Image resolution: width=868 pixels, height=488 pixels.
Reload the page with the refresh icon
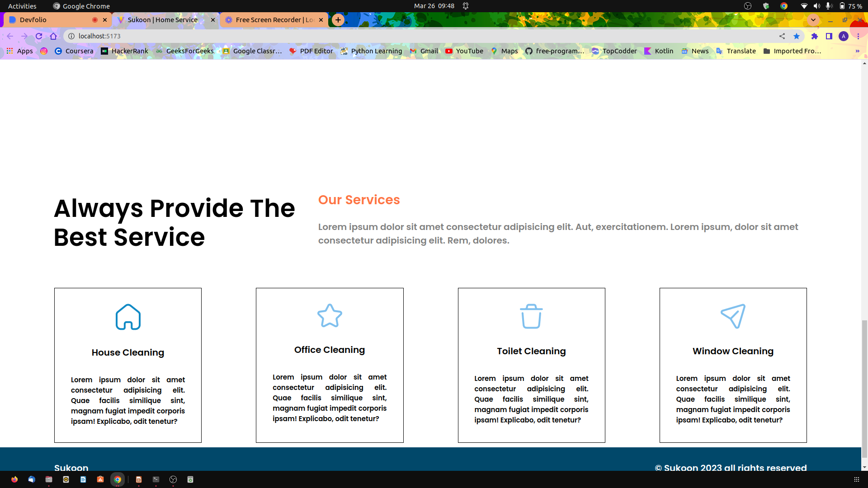point(39,36)
